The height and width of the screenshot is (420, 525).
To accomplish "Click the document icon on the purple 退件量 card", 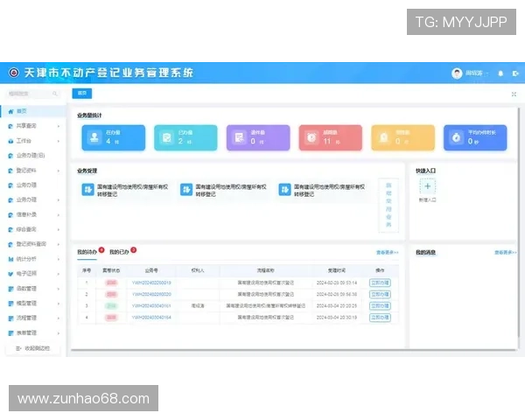I will point(239,137).
